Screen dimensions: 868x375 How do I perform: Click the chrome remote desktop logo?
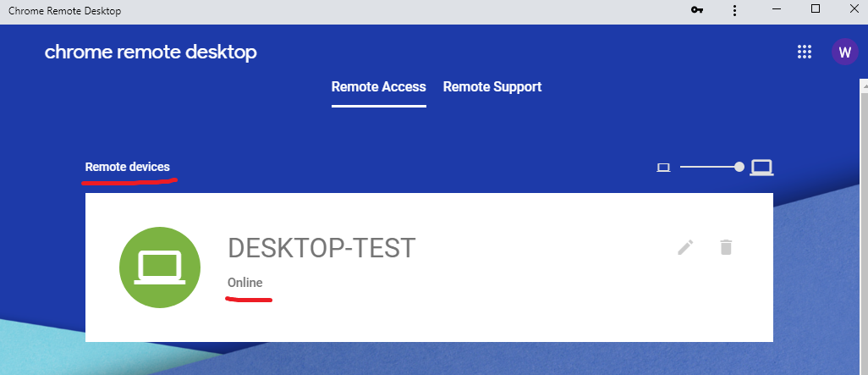tap(151, 52)
